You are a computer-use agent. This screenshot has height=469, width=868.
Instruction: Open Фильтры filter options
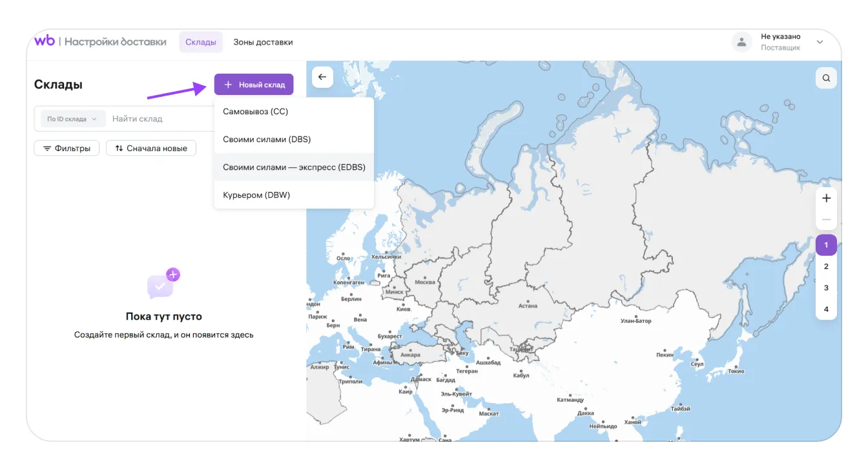[67, 149]
